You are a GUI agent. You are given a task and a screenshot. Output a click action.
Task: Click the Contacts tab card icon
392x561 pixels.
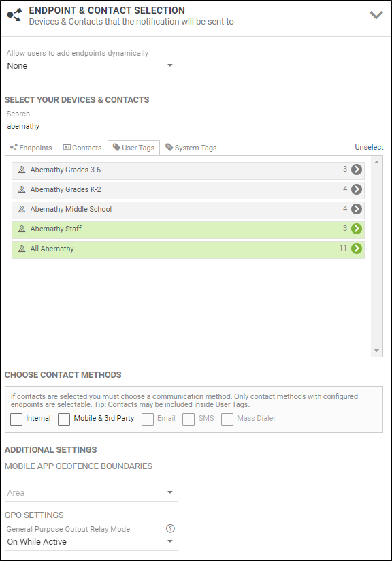tap(67, 147)
